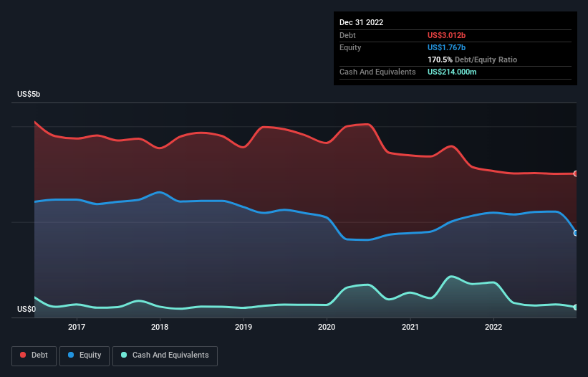Click the US$1.767b equity value

click(446, 47)
